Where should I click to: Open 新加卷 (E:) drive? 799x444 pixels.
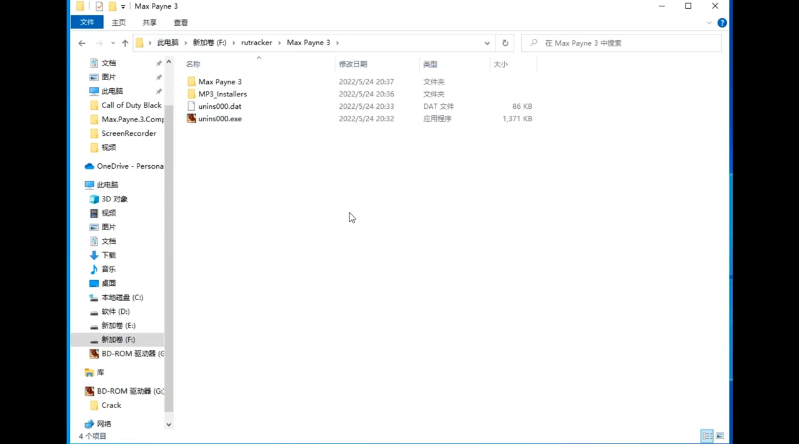point(118,325)
